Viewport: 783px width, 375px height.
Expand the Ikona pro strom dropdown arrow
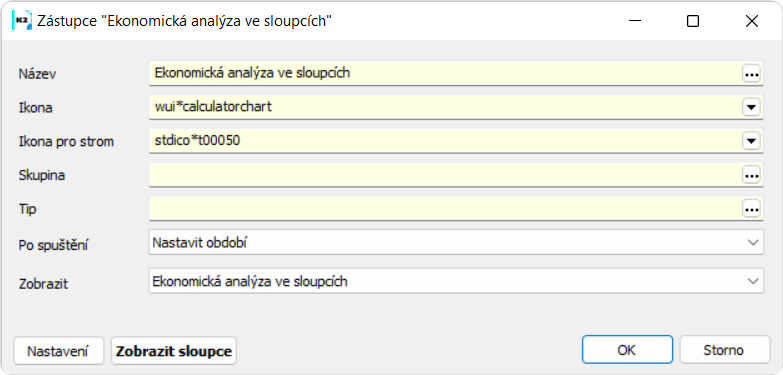[751, 142]
